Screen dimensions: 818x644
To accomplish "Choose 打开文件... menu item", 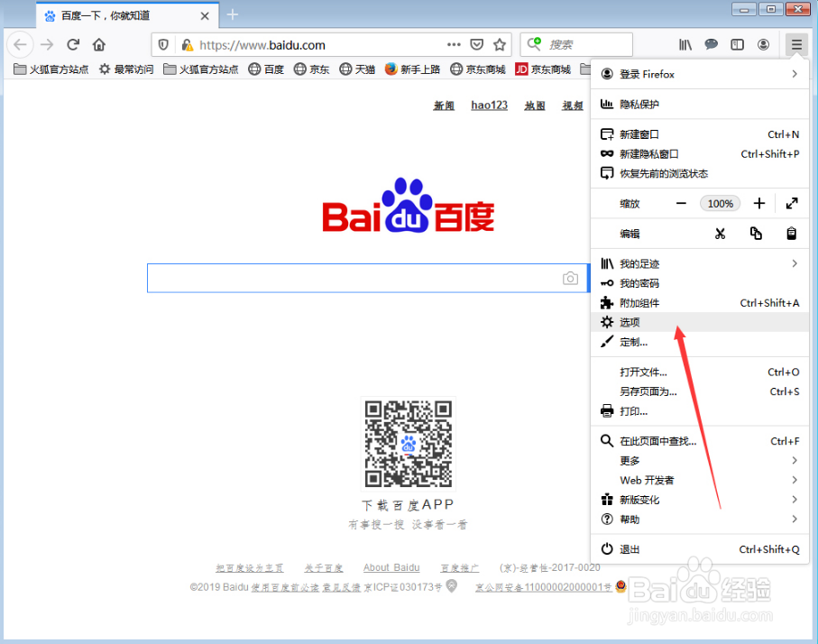I will (x=700, y=373).
